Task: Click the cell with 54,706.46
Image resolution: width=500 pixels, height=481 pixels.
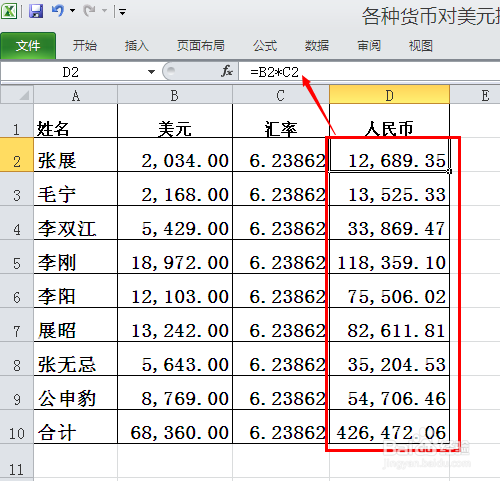Action: pos(389,393)
